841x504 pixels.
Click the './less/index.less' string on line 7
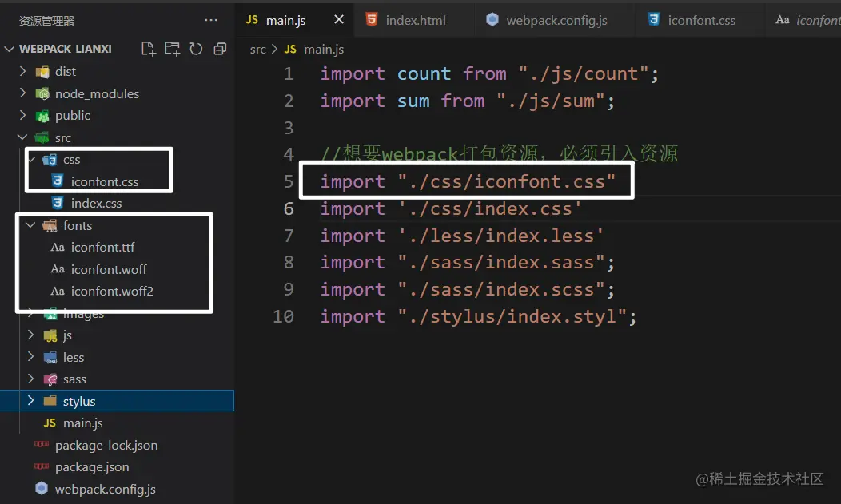500,235
